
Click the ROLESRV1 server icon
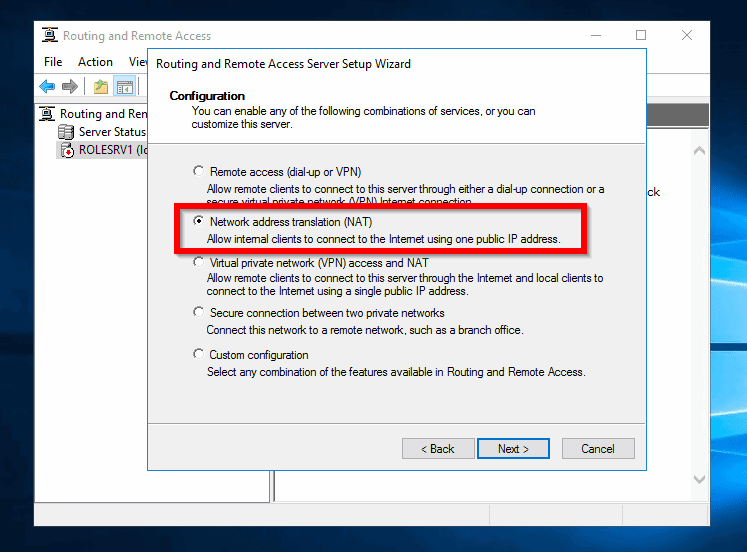(67, 150)
